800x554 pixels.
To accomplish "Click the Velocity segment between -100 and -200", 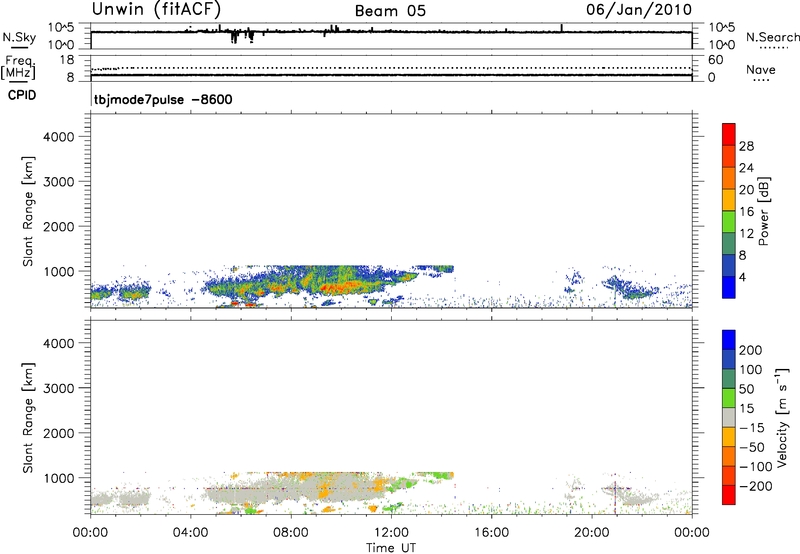I will point(729,475).
